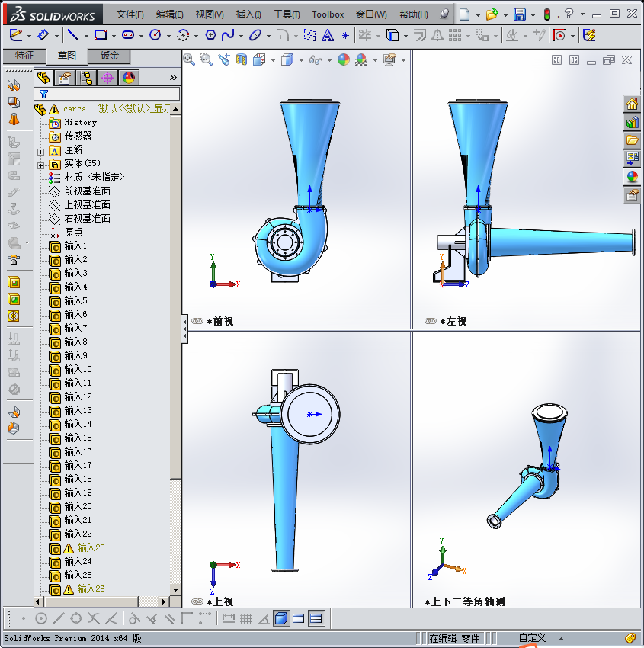The width and height of the screenshot is (644, 648).
Task: Open the Appearances task pane
Action: click(x=632, y=176)
